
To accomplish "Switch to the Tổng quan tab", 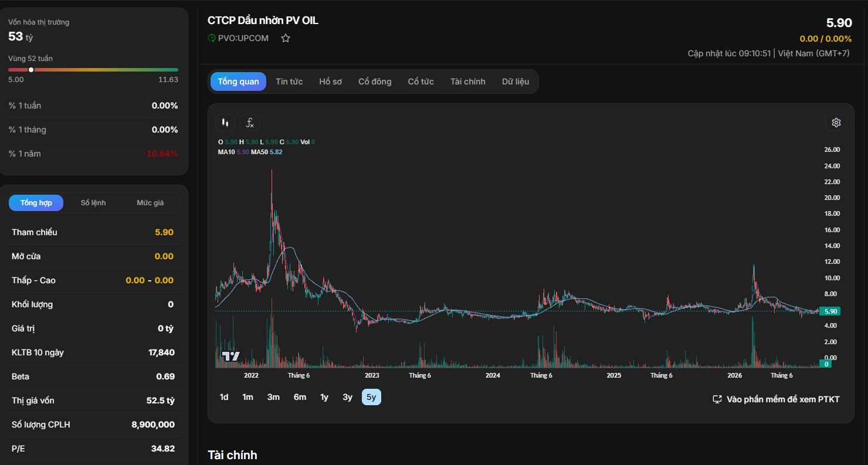I will (x=238, y=82).
